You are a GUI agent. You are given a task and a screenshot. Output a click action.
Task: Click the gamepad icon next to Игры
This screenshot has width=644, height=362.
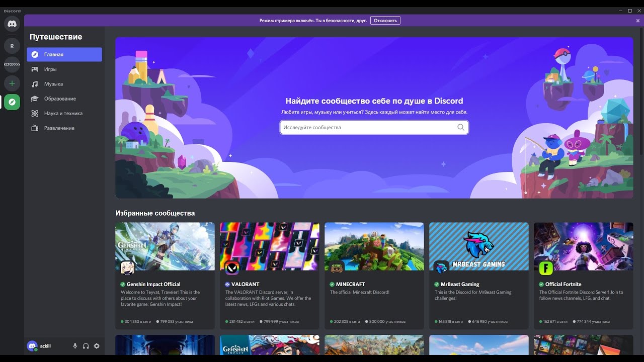(35, 69)
